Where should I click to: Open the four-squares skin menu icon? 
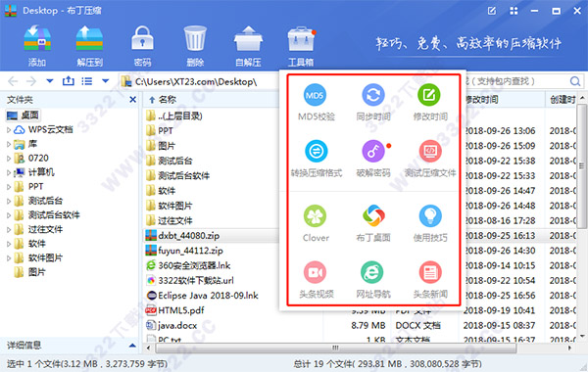click(x=514, y=11)
